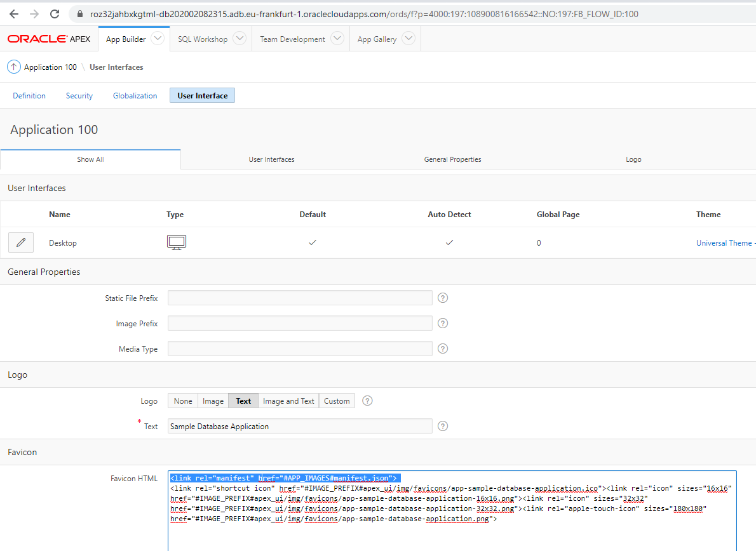Click the Oracle APEX logo
Screen dimensions: 756x551
[49, 39]
